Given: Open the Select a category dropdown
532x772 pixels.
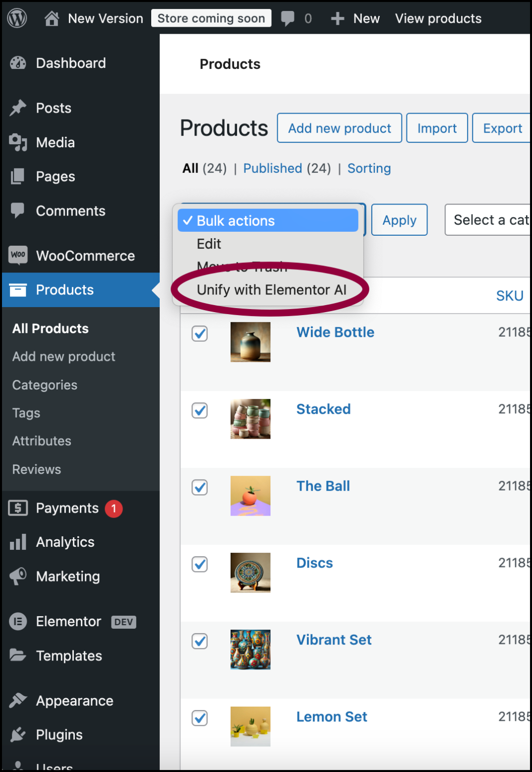Looking at the screenshot, I should 490,220.
